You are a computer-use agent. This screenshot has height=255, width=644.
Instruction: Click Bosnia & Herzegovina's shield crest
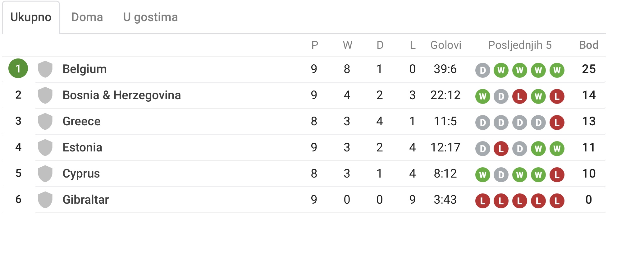click(45, 95)
